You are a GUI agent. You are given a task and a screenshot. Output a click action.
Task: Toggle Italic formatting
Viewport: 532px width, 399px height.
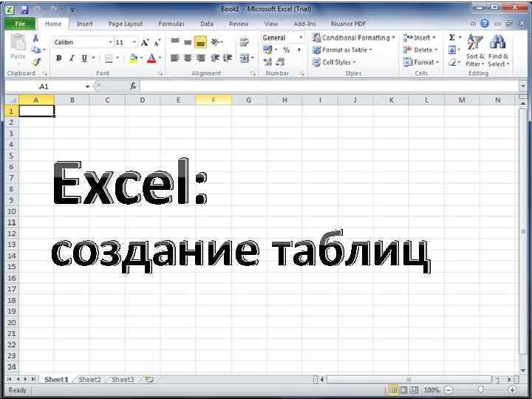72,58
